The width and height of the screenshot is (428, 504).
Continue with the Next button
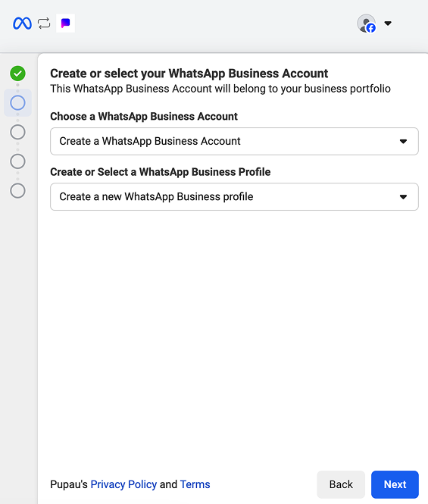point(395,484)
